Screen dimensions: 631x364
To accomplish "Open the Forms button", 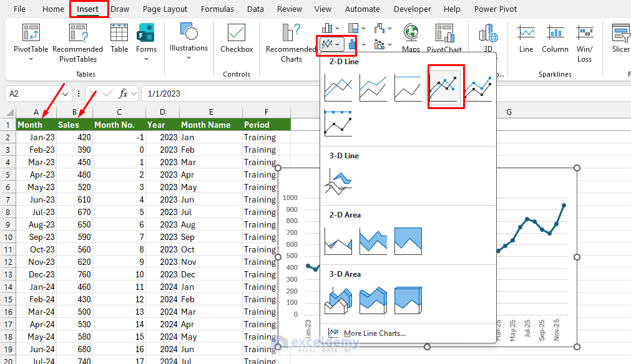I will (x=146, y=42).
